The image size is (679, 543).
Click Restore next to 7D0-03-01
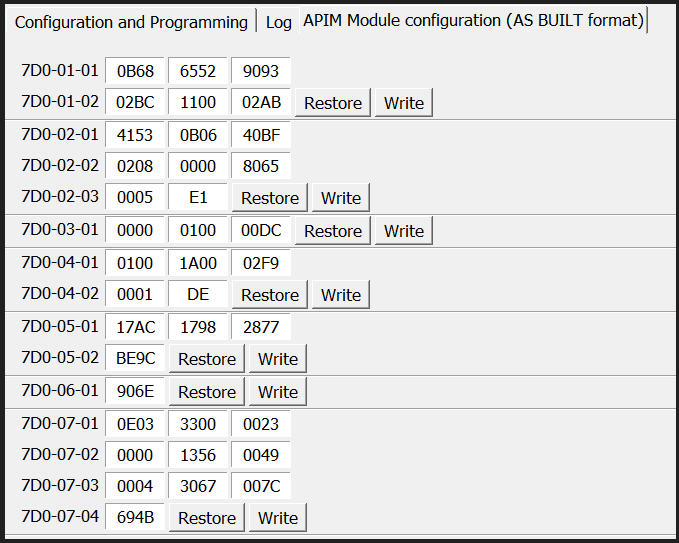[x=333, y=231]
